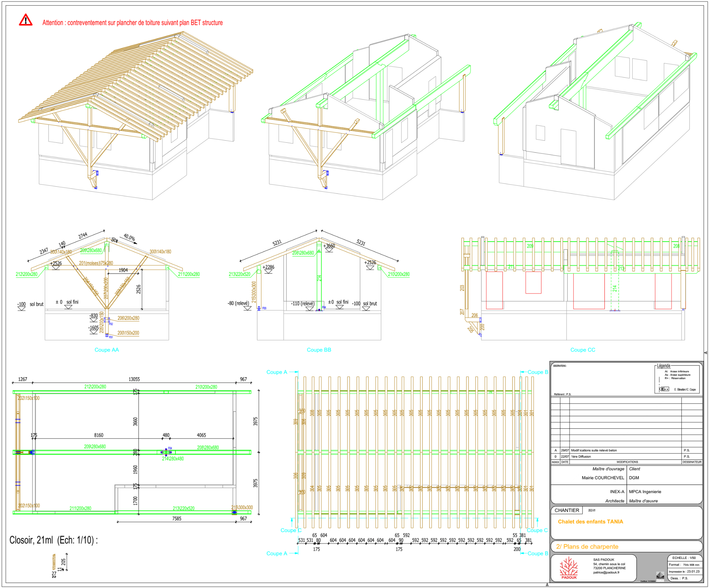This screenshot has height=588, width=709.
Task: Select the architect name 'INEX-A'
Action: point(617,492)
